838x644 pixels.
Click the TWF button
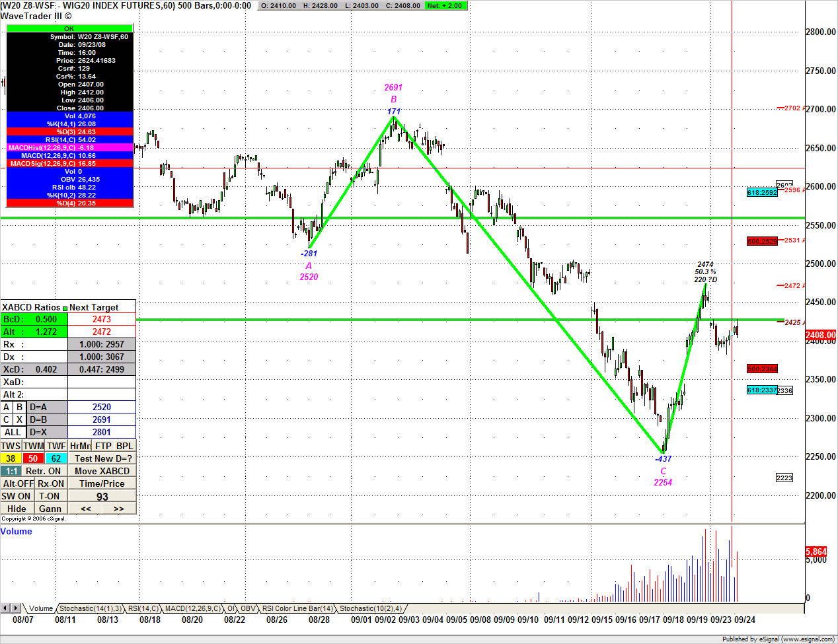coord(56,446)
